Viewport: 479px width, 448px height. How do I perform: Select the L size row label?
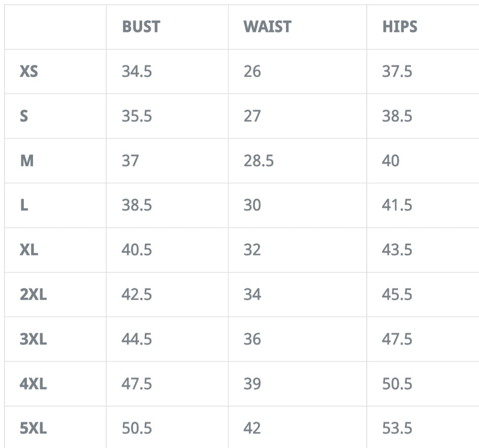click(x=24, y=206)
